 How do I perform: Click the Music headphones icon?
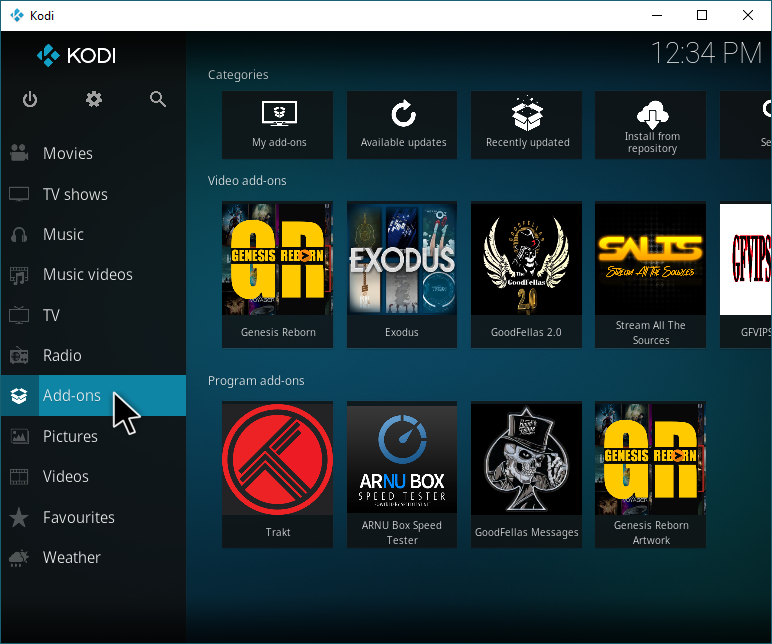click(19, 234)
